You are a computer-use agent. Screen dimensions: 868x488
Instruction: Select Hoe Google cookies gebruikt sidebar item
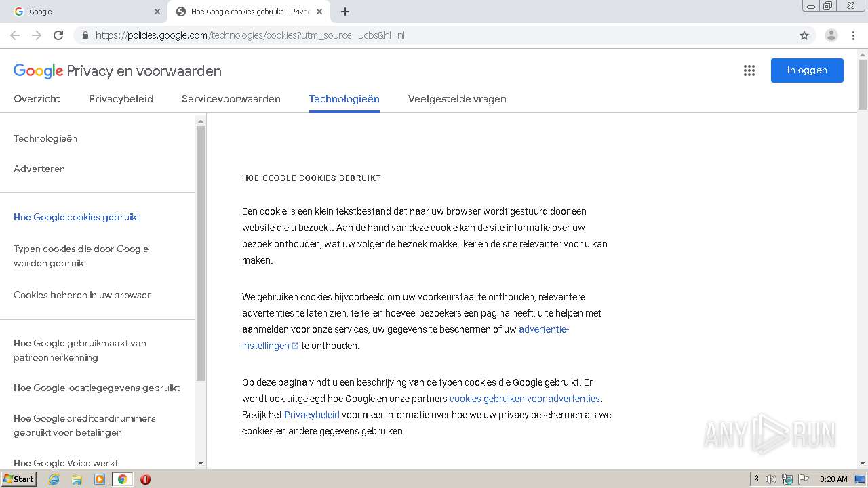77,217
